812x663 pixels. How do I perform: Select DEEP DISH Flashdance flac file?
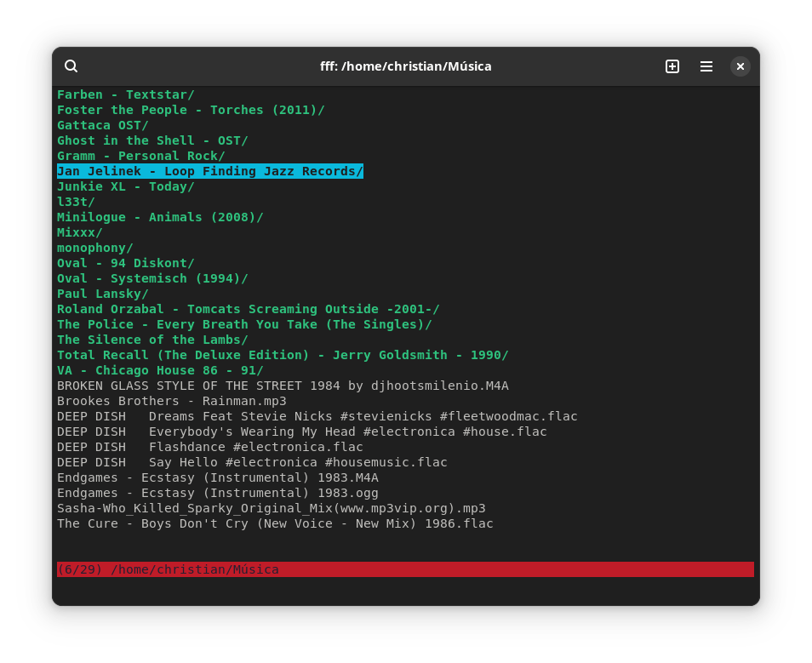pos(209,447)
